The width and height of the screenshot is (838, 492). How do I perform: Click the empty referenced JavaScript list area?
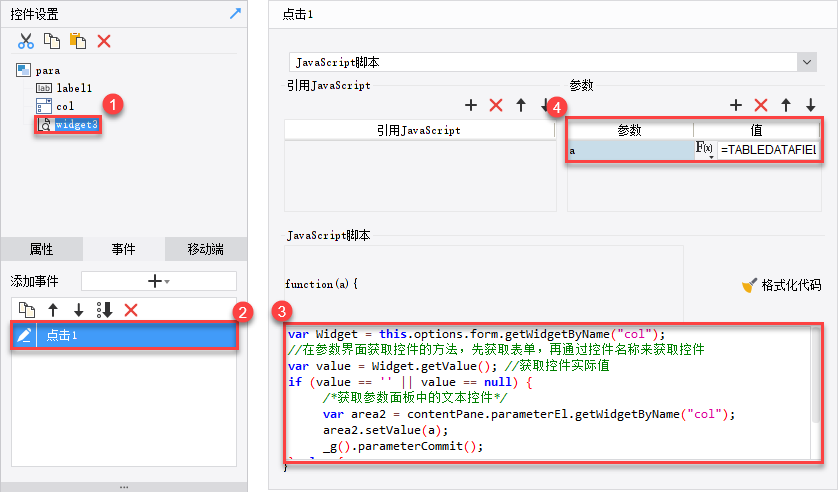(x=420, y=176)
